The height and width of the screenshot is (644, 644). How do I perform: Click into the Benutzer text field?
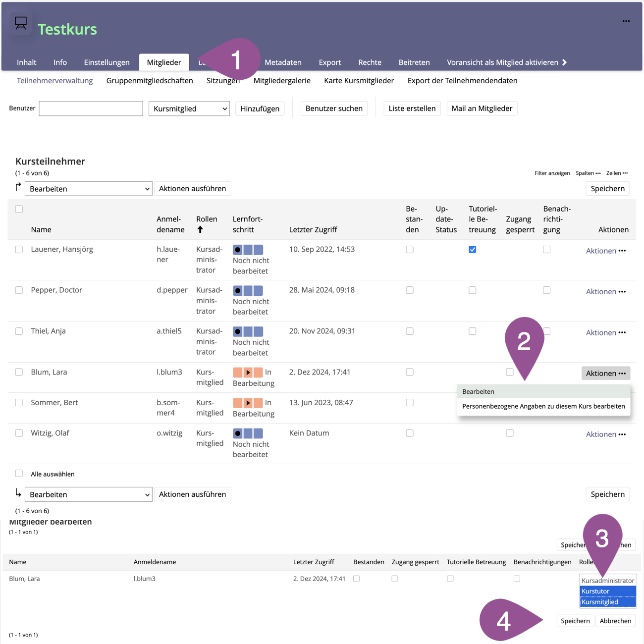(91, 108)
